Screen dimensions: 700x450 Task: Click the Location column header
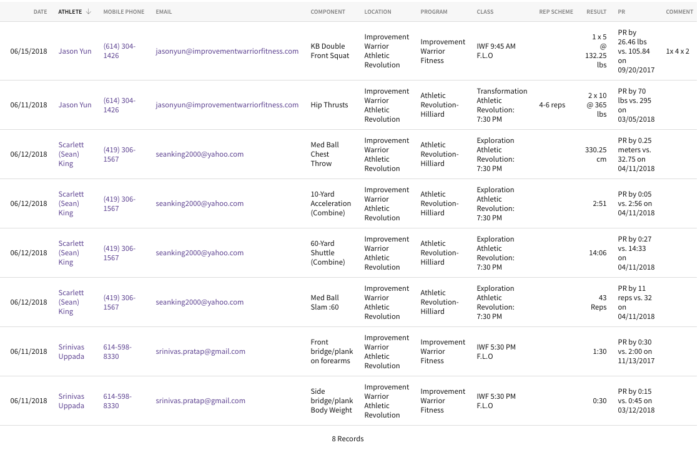[378, 12]
